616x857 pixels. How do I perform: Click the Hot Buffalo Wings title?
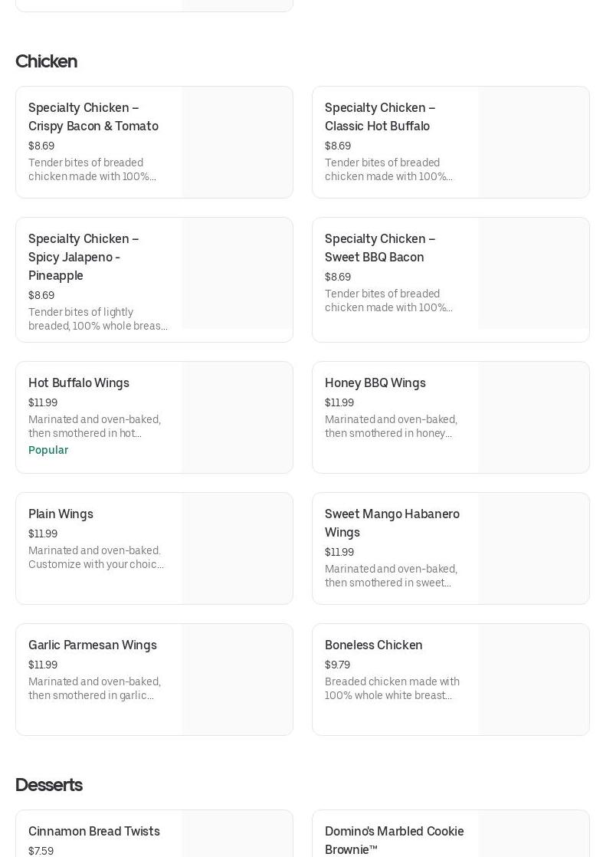(79, 383)
